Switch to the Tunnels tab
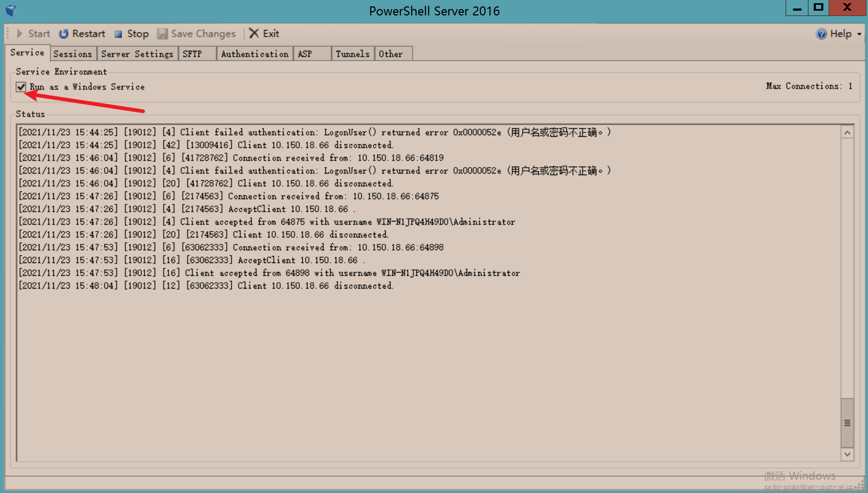Viewport: 868px width, 493px height. (353, 54)
